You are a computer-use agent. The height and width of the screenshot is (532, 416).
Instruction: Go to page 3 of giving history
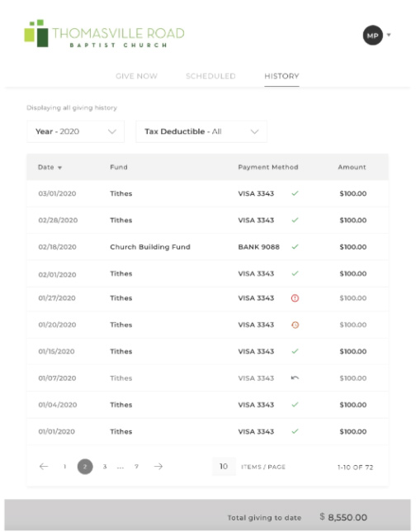[x=105, y=467]
